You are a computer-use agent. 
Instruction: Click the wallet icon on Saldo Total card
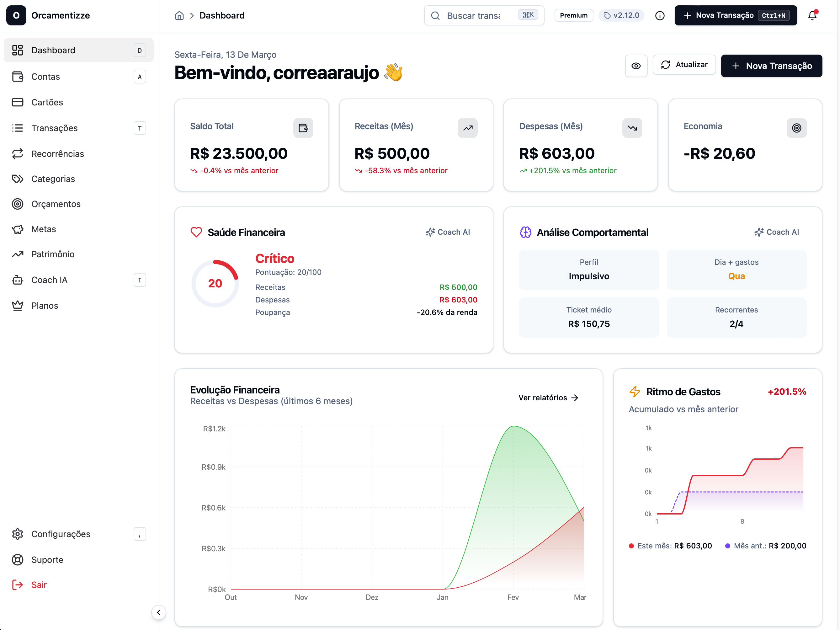(x=303, y=128)
